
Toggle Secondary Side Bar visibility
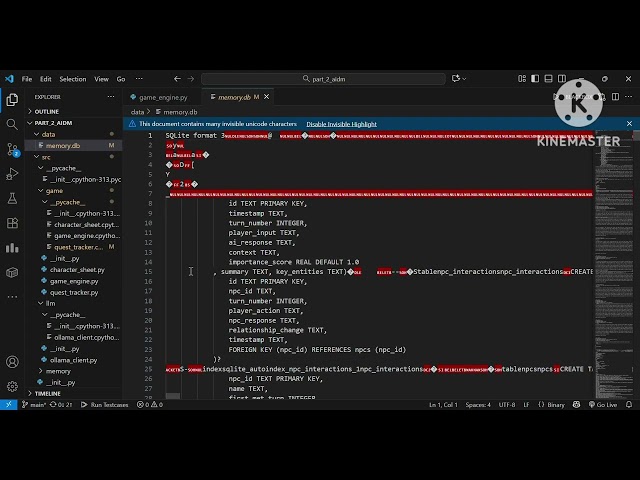[562, 78]
